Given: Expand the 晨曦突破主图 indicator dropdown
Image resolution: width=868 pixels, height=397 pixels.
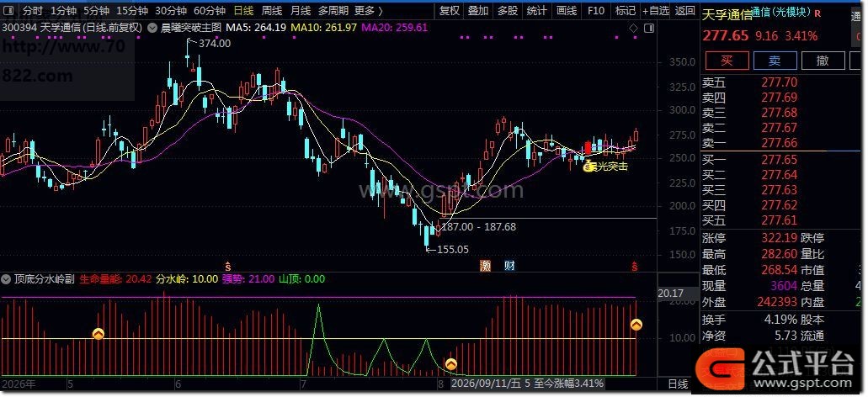Looking at the screenshot, I should tap(152, 27).
